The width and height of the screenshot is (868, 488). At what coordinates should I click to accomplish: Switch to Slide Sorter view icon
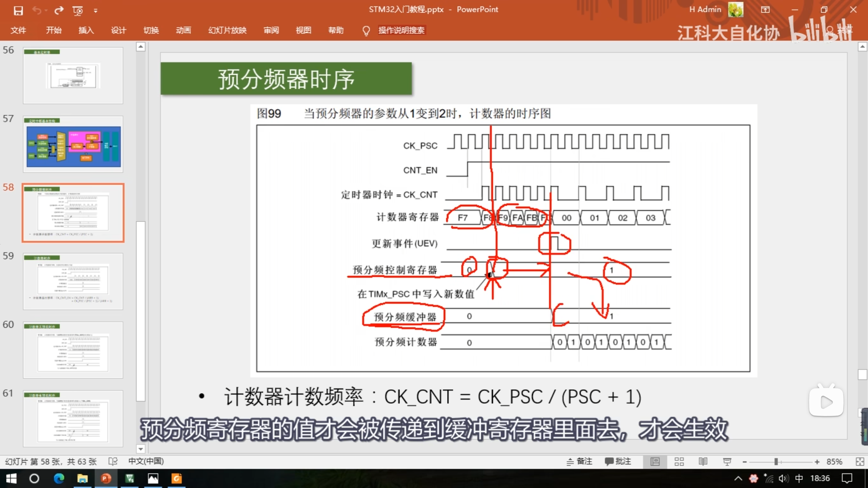pos(679,462)
